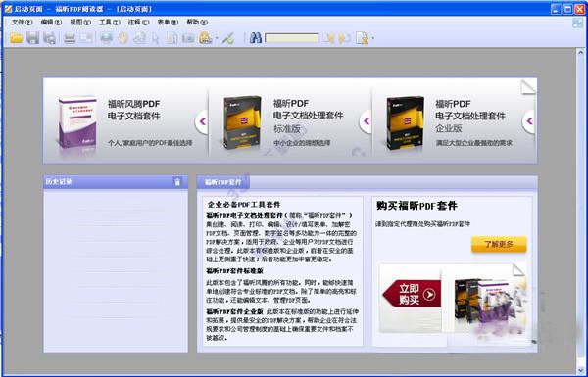Clear history with the trash icon
Image resolution: width=588 pixels, height=377 pixels.
tap(177, 182)
